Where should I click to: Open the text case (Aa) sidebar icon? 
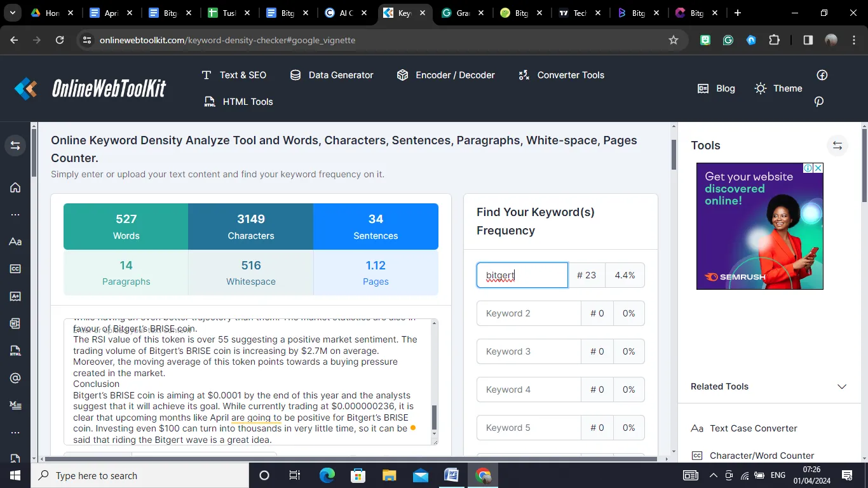click(x=15, y=241)
